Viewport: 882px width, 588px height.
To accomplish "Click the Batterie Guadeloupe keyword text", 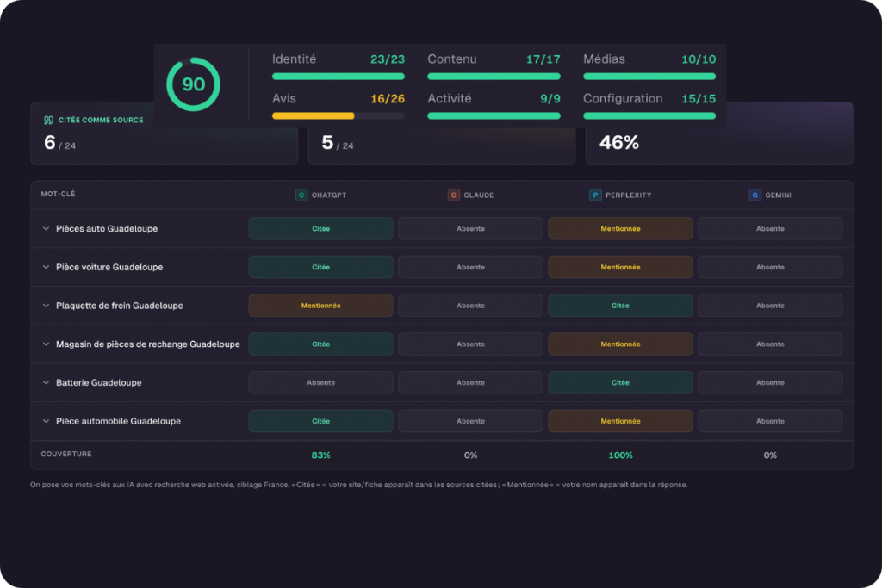I will [x=98, y=382].
